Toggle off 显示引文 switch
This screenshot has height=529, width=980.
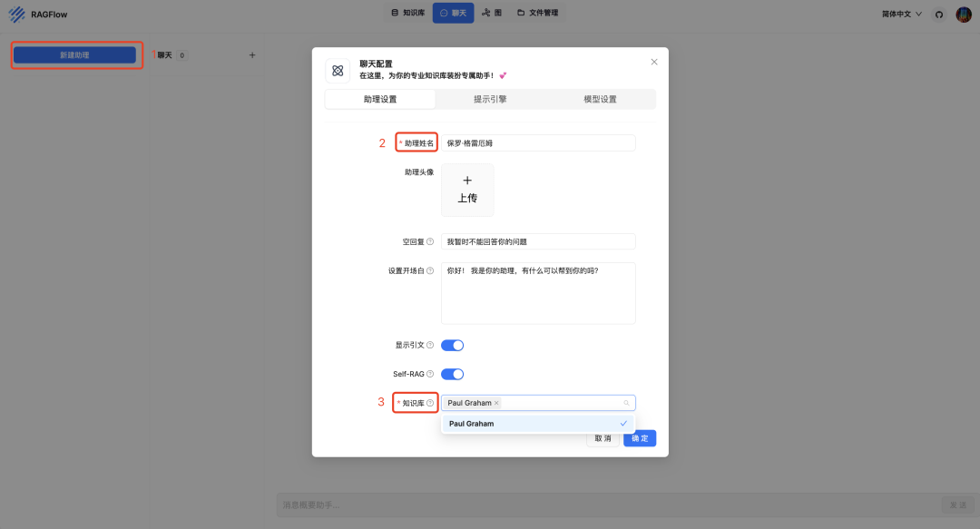pos(452,345)
